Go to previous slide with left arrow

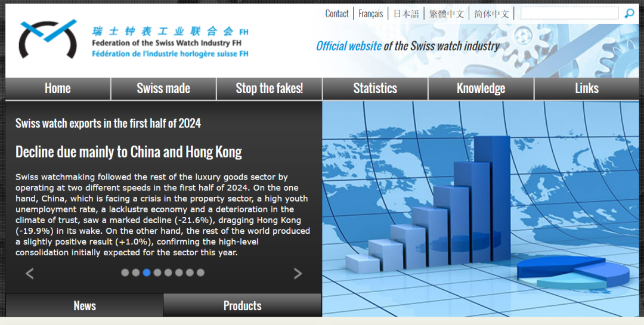point(30,274)
